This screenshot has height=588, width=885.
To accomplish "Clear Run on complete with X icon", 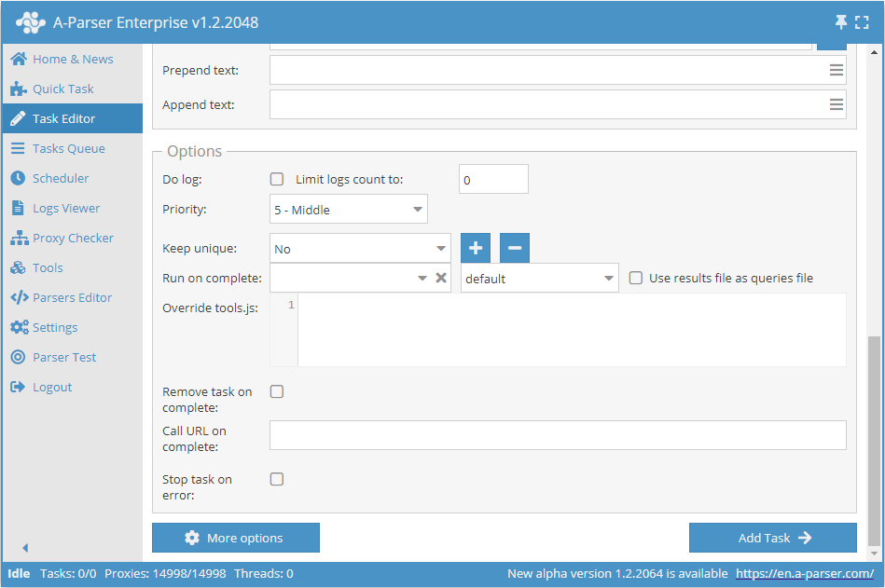I will tap(441, 278).
